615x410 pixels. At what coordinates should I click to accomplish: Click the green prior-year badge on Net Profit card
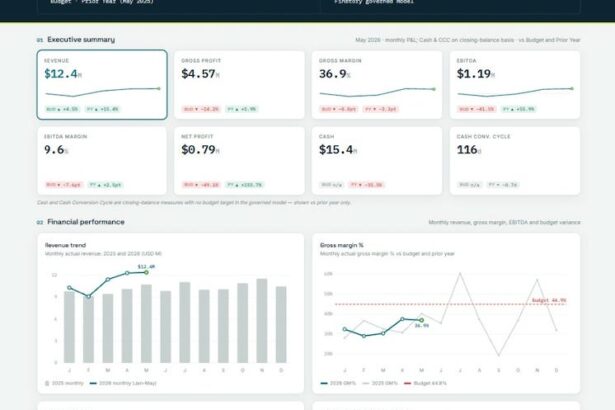(x=245, y=185)
